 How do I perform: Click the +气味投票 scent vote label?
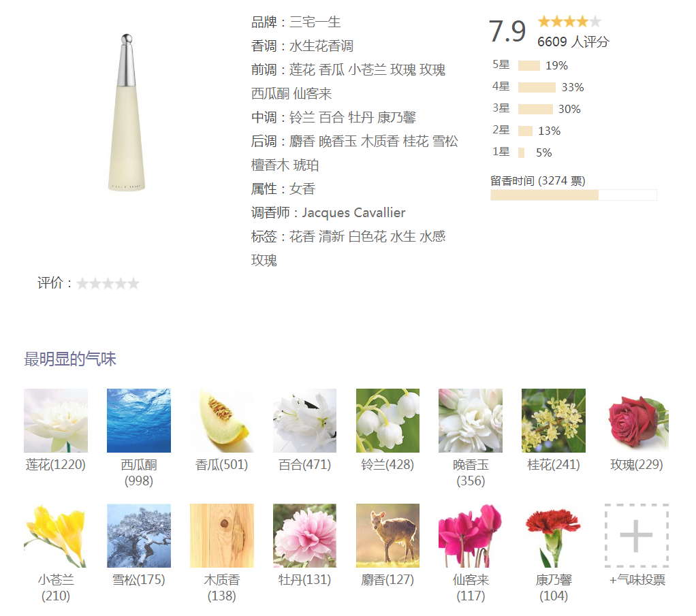pyautogui.click(x=637, y=580)
